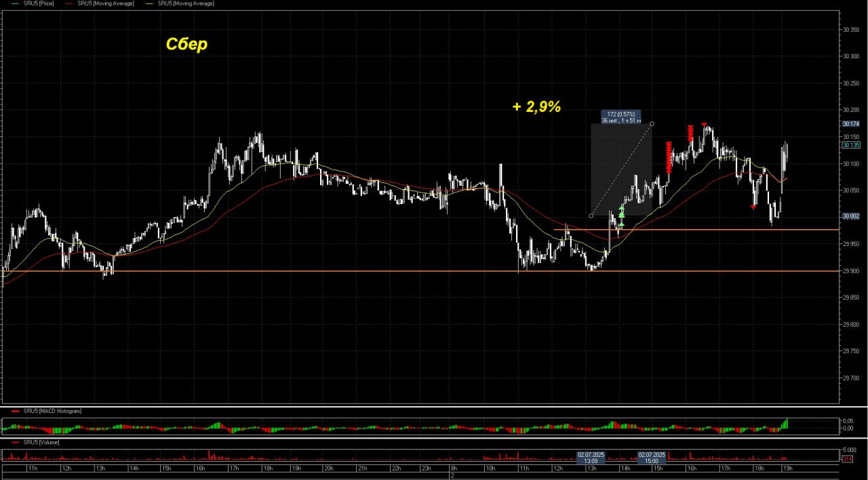Click the 30 135 current price tag
868x480 pixels.
click(851, 145)
